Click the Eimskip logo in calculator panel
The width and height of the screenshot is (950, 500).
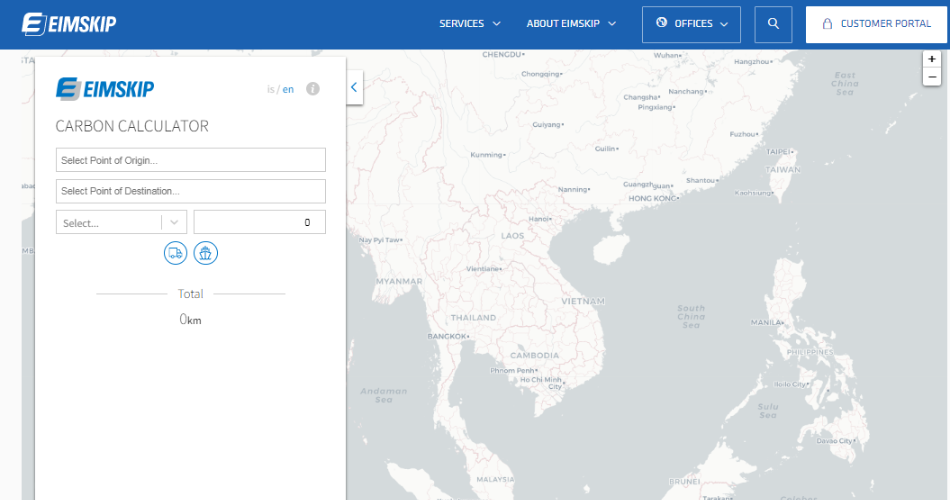click(105, 89)
